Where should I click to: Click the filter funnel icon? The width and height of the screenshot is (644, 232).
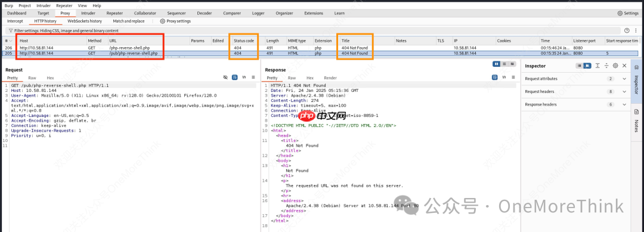click(x=10, y=31)
